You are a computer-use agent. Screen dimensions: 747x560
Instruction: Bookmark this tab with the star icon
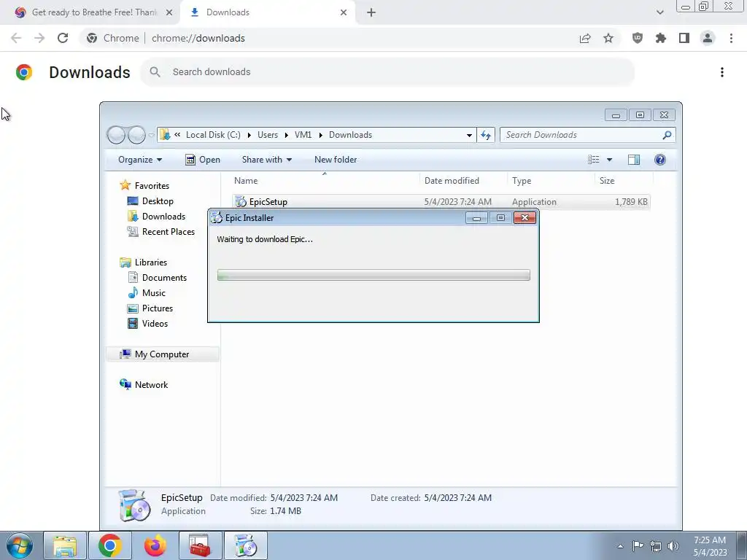tap(608, 38)
